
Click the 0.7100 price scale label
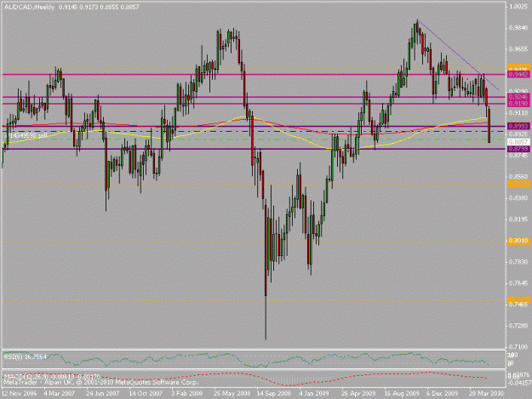point(518,347)
